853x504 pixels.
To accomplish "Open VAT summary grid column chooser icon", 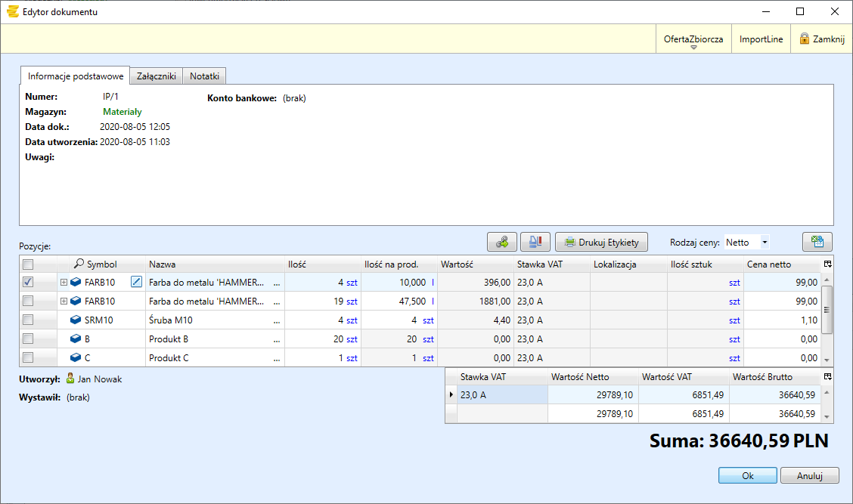I will (827, 376).
